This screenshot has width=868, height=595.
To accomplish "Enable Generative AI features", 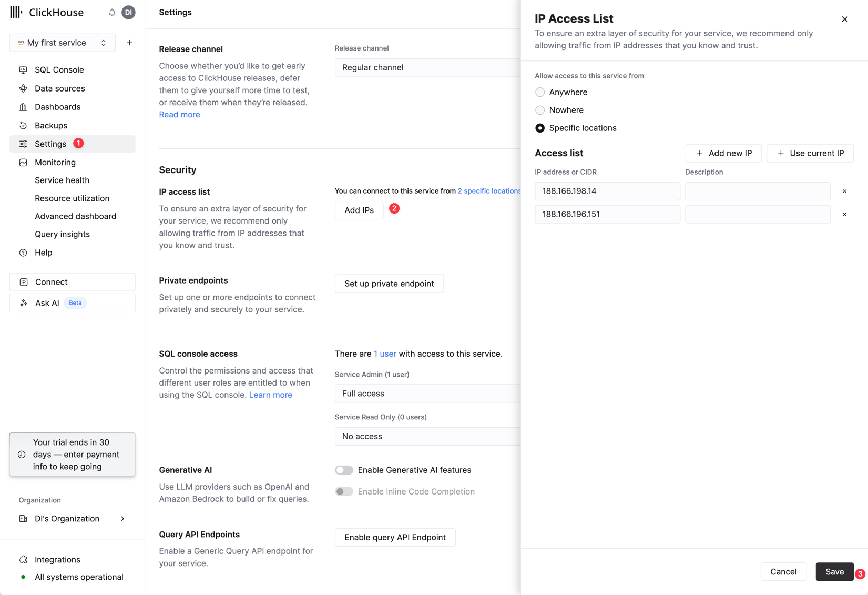I will (x=344, y=470).
